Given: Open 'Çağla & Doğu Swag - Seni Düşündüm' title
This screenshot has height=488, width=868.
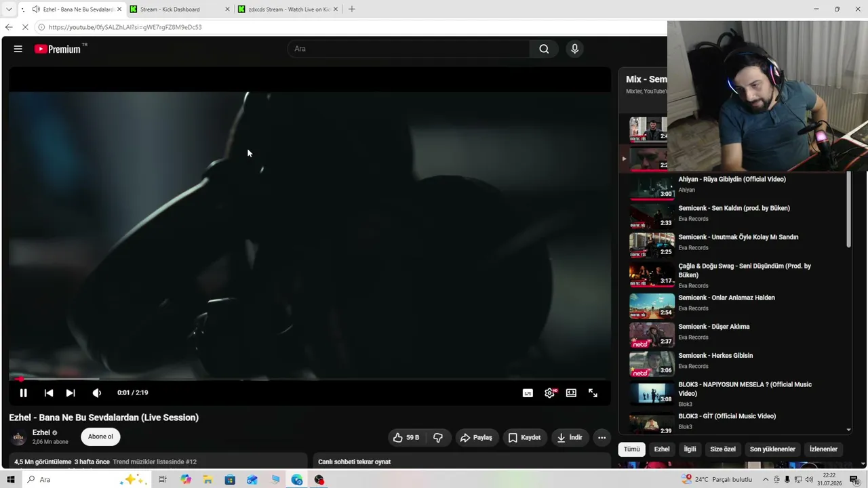Looking at the screenshot, I should point(745,270).
